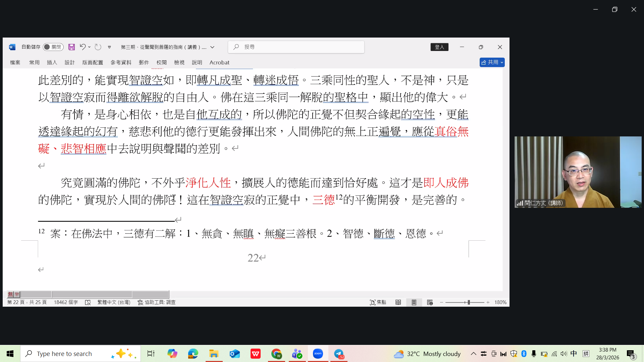Switch to Web Layout view icon

point(430,302)
